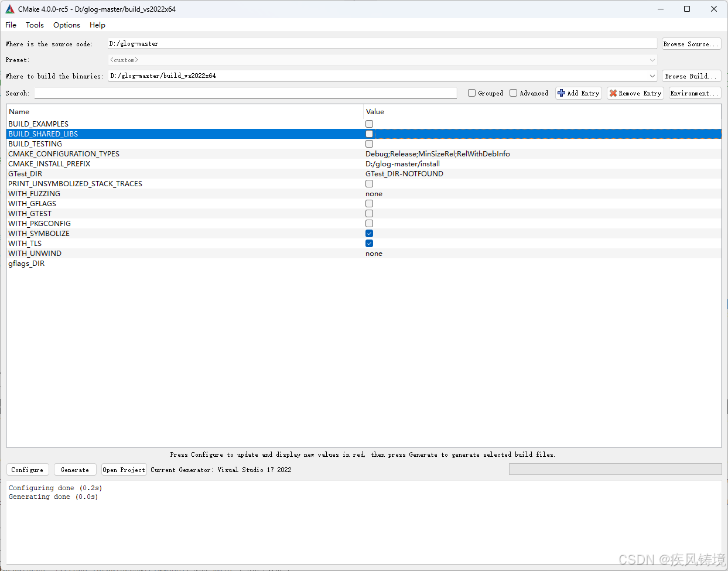Screen dimensions: 728x571
Task: Click the 'Generating done' log line
Action: pos(53,497)
